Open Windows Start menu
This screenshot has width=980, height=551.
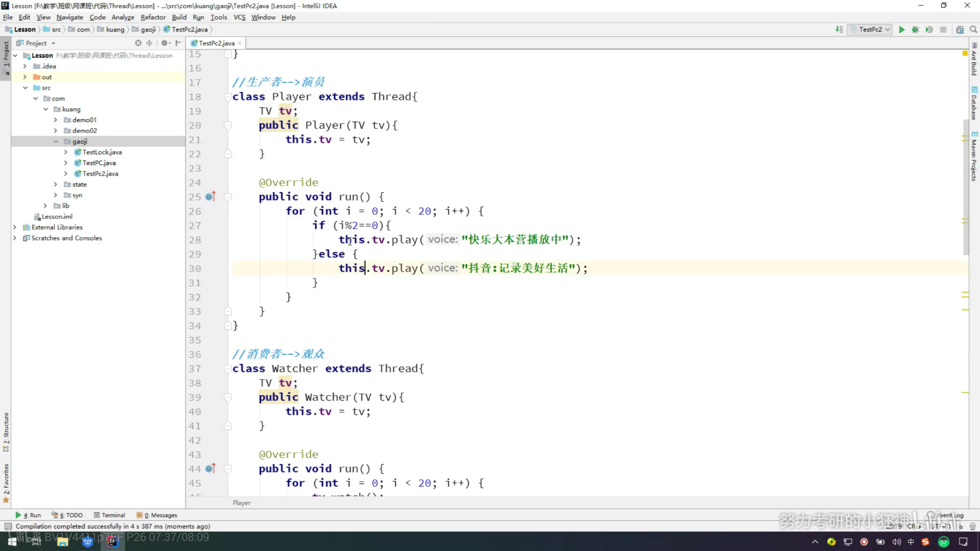[12, 541]
